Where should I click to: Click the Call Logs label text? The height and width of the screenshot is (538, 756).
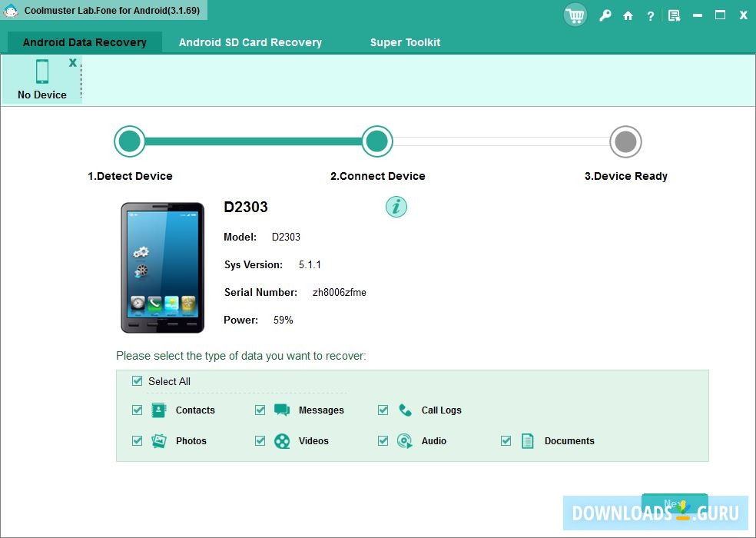(441, 410)
